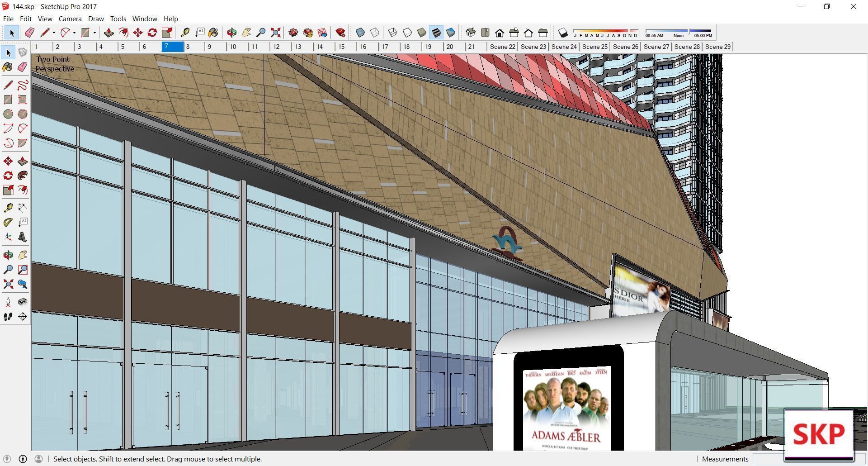Viewport: 868px width, 466px height.
Task: Choose the Pie arc tool in left panel
Action: (x=23, y=143)
